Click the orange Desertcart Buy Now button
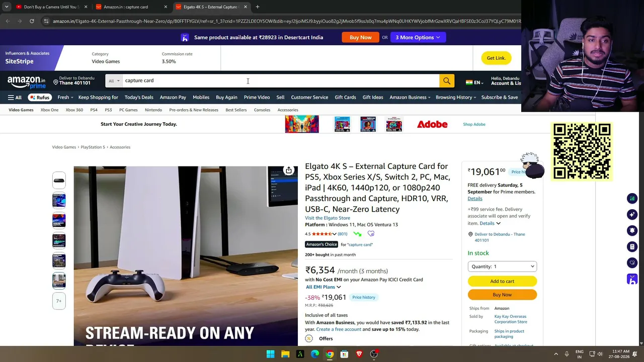The width and height of the screenshot is (644, 362). pyautogui.click(x=361, y=37)
